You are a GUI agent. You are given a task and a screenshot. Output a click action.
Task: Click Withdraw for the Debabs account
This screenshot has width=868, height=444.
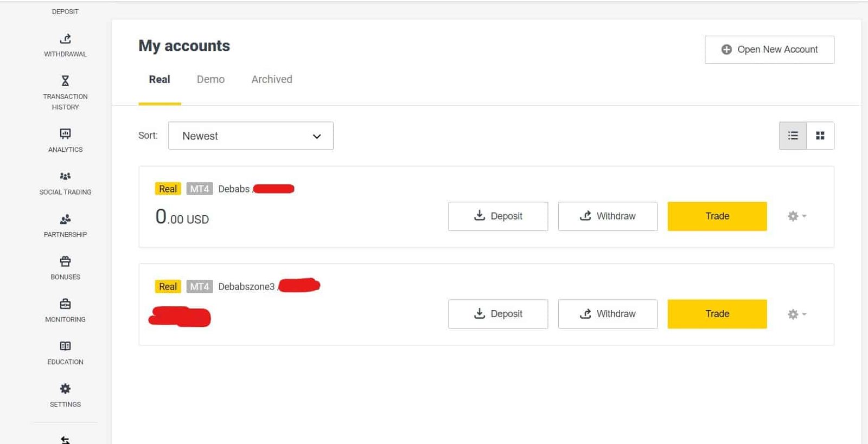click(x=608, y=216)
